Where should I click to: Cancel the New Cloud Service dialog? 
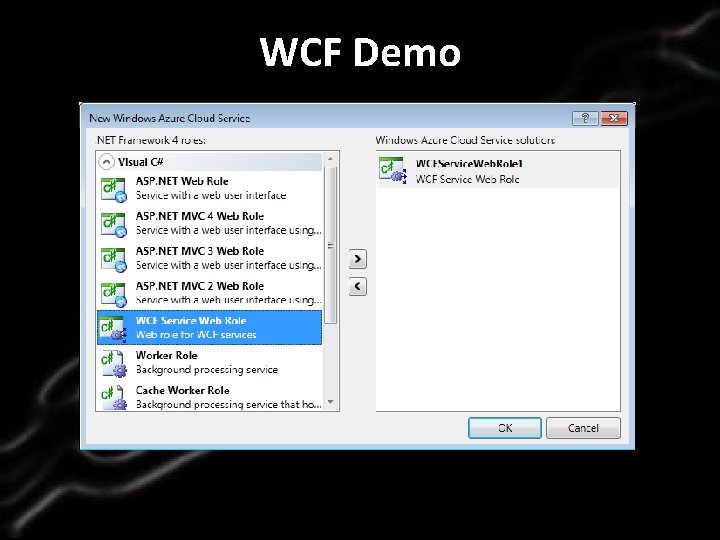click(x=583, y=428)
